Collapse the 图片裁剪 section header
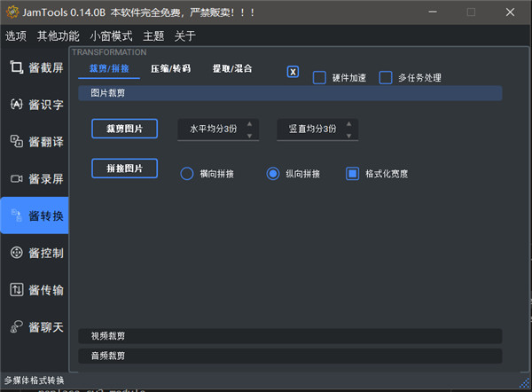This screenshot has width=532, height=392. pyautogui.click(x=290, y=93)
